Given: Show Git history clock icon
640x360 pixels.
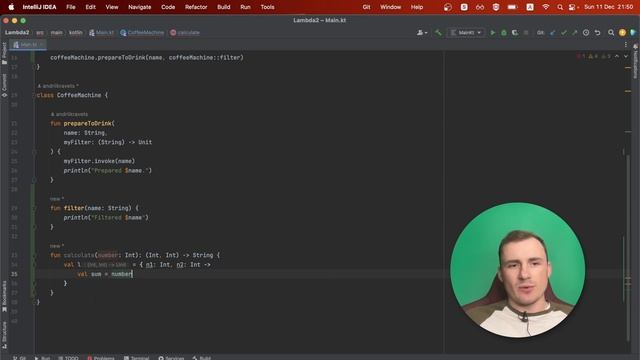Looking at the screenshot, I should [x=586, y=33].
